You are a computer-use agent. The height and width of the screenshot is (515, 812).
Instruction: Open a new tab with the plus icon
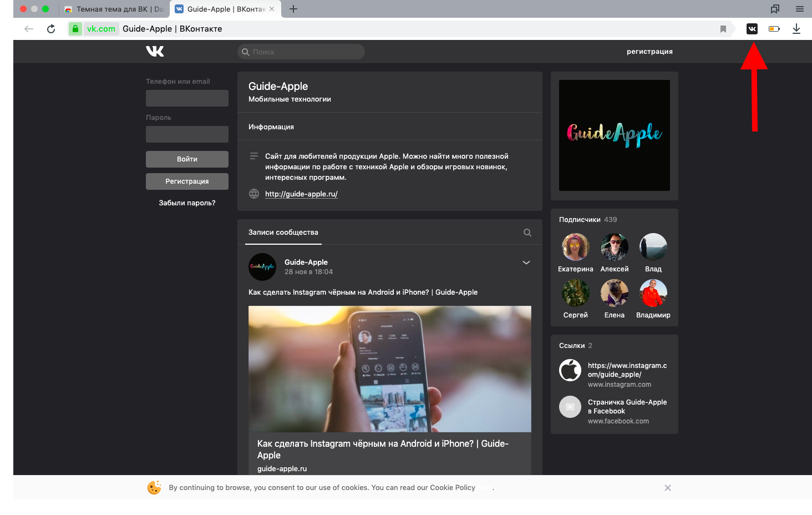293,9
